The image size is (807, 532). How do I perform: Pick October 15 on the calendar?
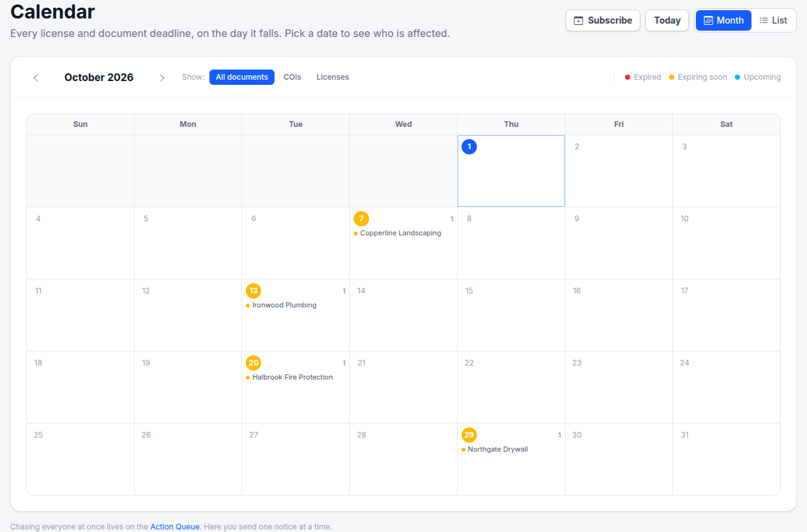(511, 315)
